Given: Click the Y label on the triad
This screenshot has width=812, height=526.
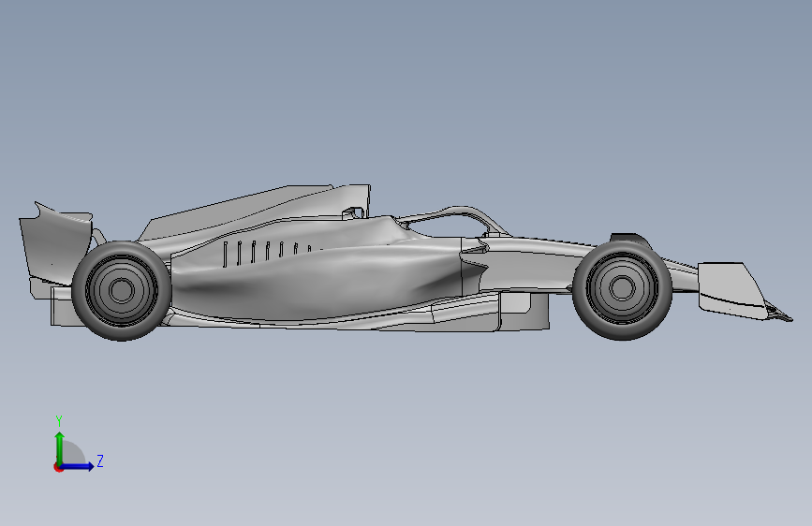Looking at the screenshot, I should click(x=59, y=420).
